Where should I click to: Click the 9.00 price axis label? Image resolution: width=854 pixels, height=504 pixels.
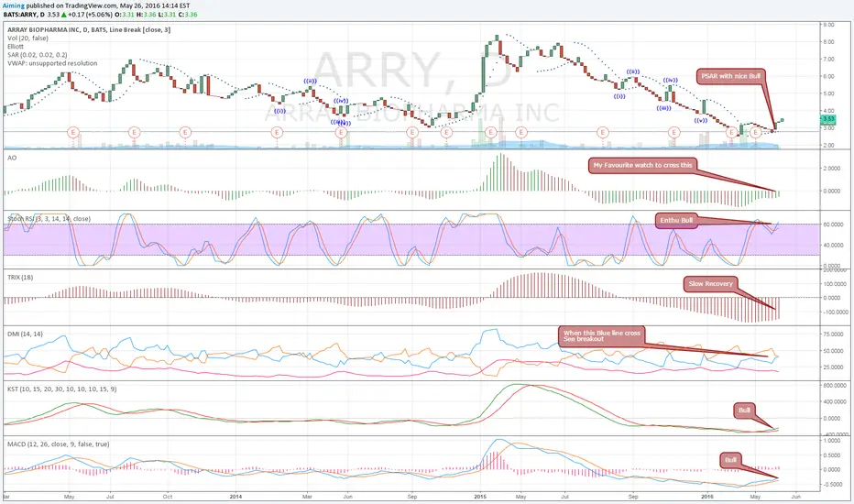pos(828,25)
